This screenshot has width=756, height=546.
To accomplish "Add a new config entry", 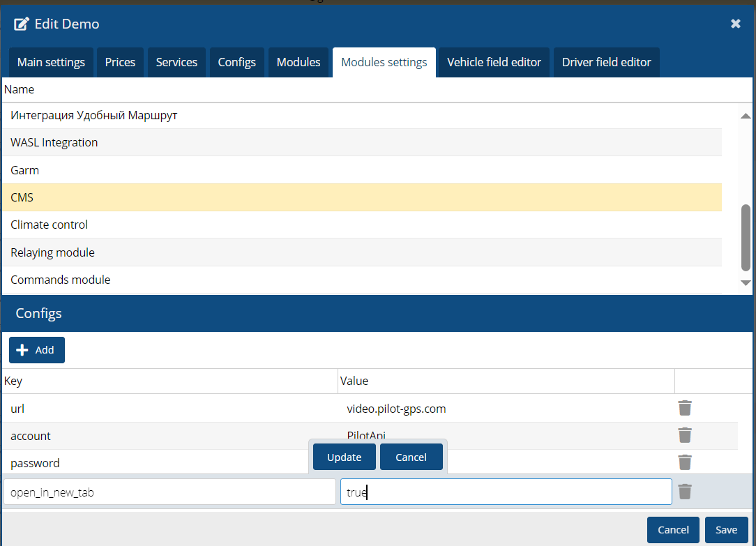I will pos(37,350).
